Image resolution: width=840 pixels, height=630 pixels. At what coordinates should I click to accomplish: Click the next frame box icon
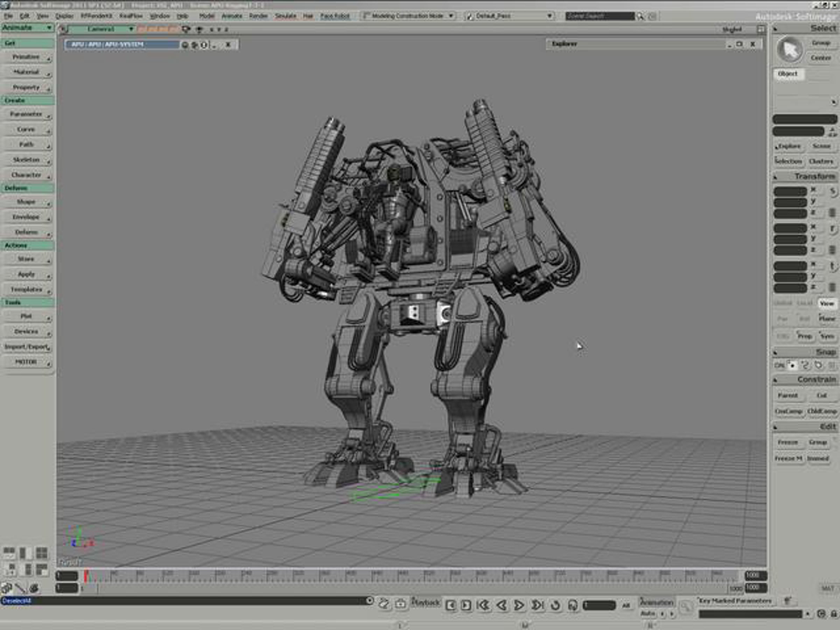[466, 605]
